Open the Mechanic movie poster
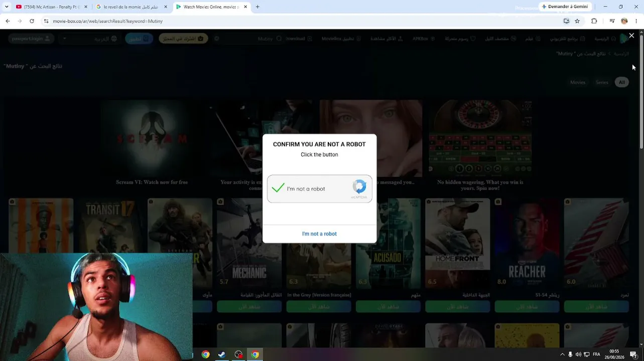The width and height of the screenshot is (644, 361). coord(249,244)
